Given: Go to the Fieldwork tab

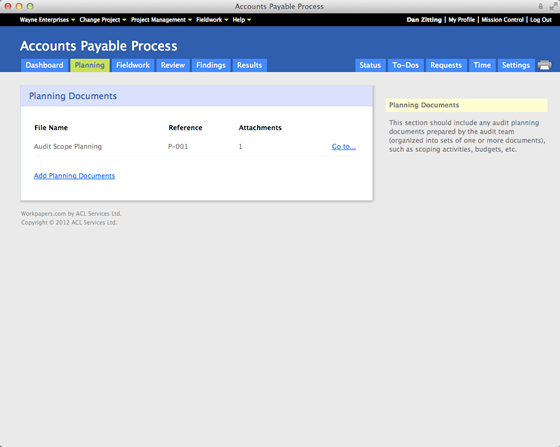Looking at the screenshot, I should pyautogui.click(x=133, y=65).
